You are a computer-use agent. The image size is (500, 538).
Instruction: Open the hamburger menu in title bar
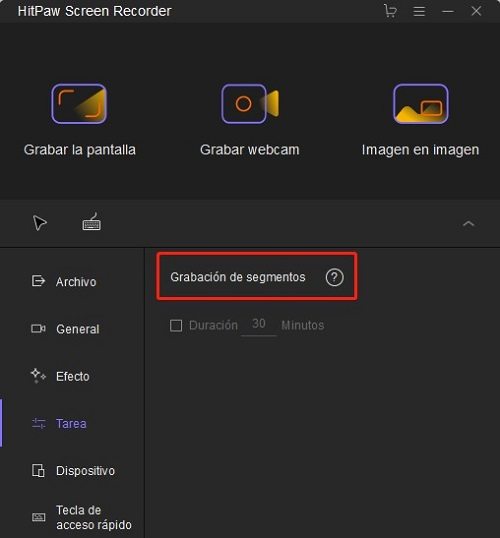tap(419, 11)
